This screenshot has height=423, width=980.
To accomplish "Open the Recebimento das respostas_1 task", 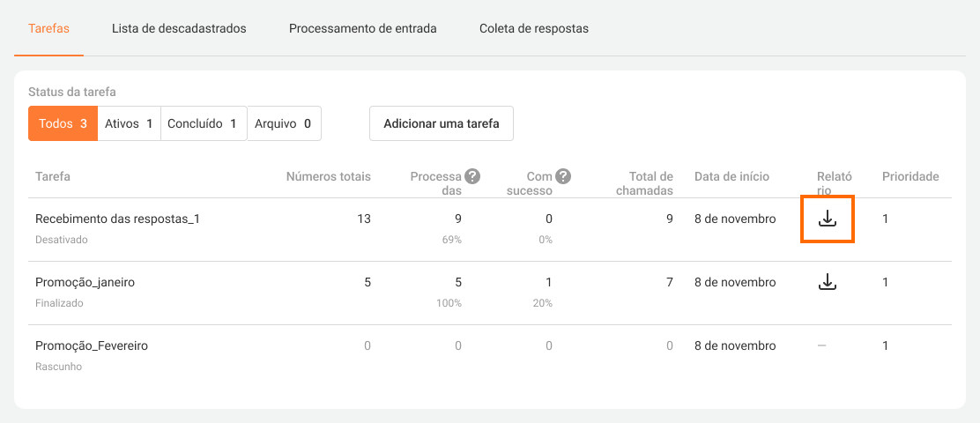I will point(117,219).
